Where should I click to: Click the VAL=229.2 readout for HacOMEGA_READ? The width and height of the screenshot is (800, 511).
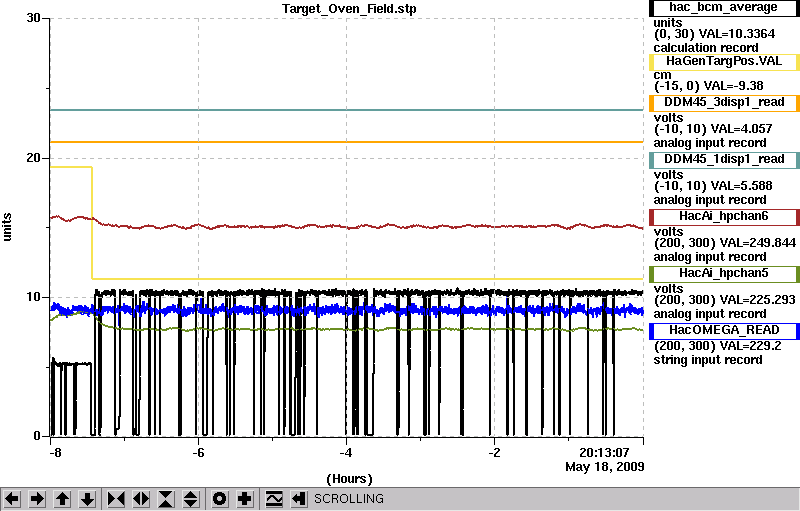tap(750, 346)
